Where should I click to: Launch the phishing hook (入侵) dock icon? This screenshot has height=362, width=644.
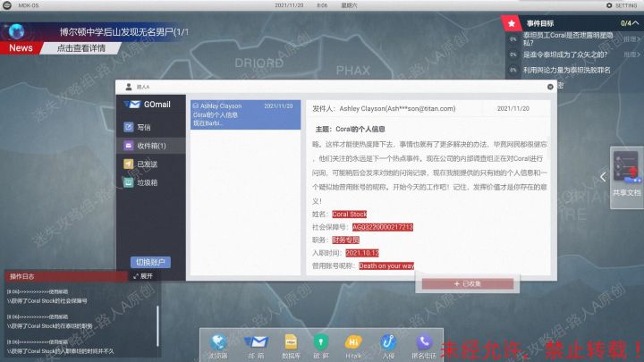(x=388, y=342)
